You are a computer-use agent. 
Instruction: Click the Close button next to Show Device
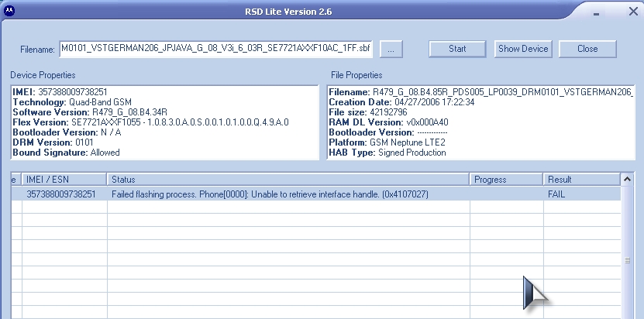587,49
